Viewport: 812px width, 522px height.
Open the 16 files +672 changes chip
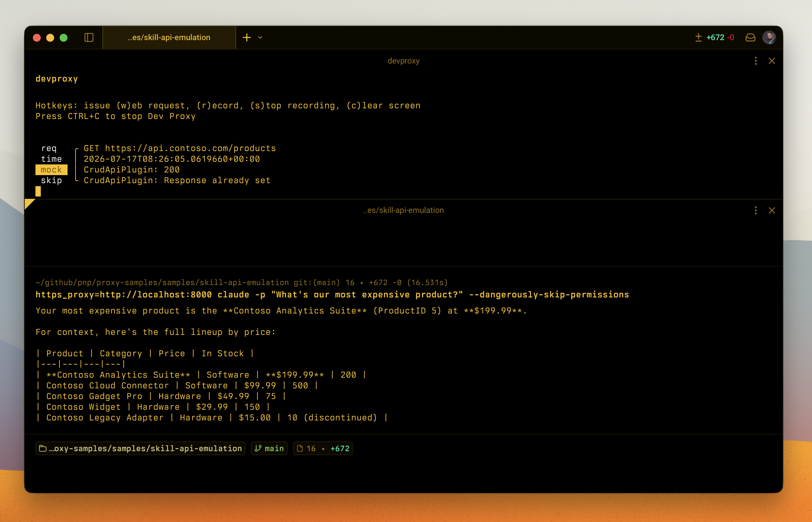pyautogui.click(x=323, y=449)
